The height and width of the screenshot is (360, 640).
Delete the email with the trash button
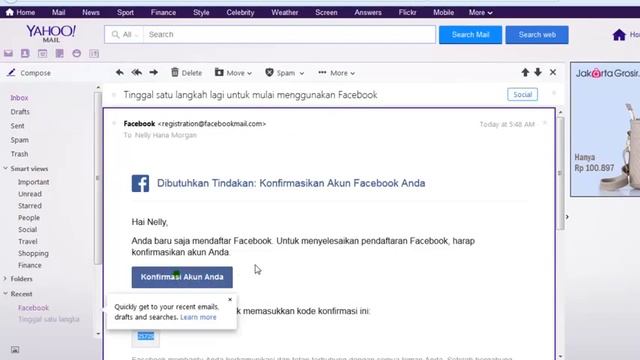coord(187,73)
